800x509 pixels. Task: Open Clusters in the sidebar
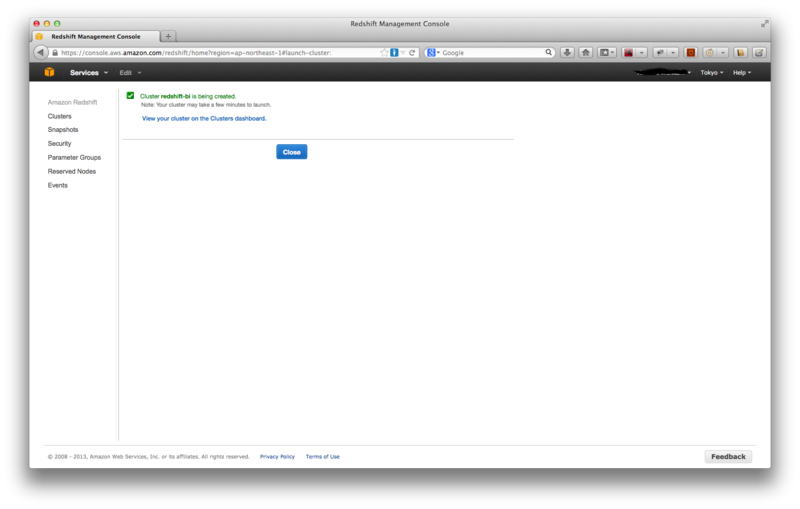(x=60, y=116)
